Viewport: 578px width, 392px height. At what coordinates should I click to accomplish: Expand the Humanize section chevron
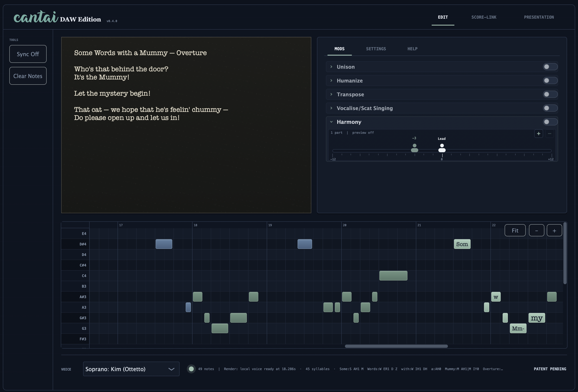pyautogui.click(x=331, y=81)
